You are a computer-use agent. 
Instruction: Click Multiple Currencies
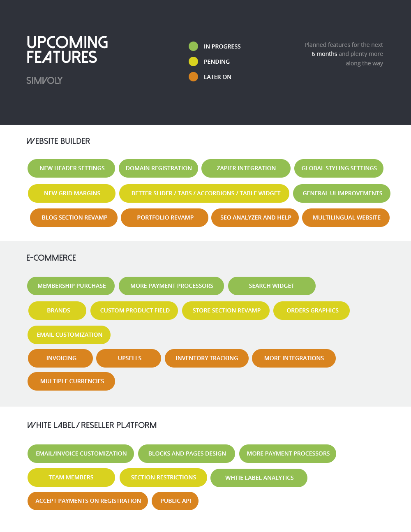click(72, 381)
